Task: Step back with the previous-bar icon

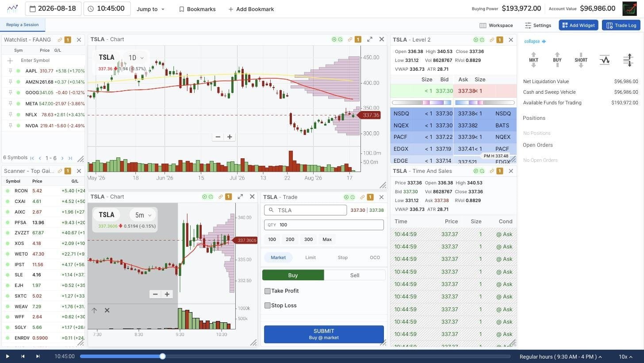Action: click(23, 356)
